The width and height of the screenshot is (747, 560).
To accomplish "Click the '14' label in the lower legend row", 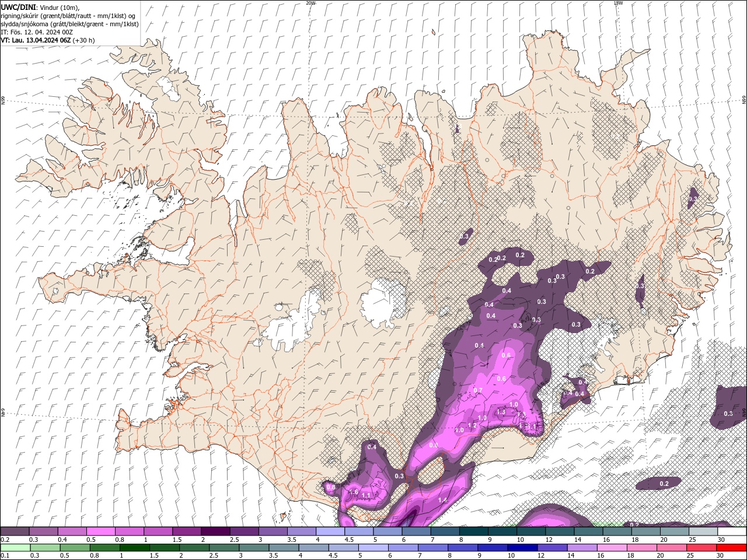I will tap(571, 555).
